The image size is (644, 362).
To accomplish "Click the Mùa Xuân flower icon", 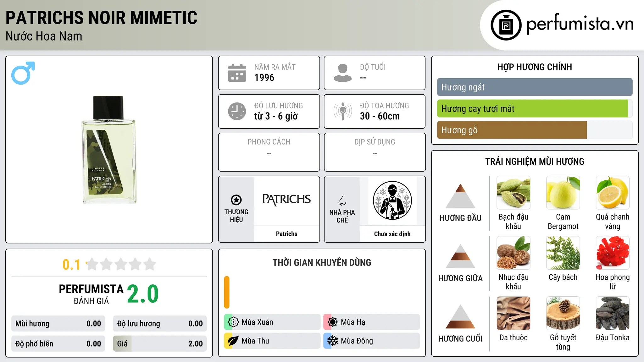I will coord(233,322).
